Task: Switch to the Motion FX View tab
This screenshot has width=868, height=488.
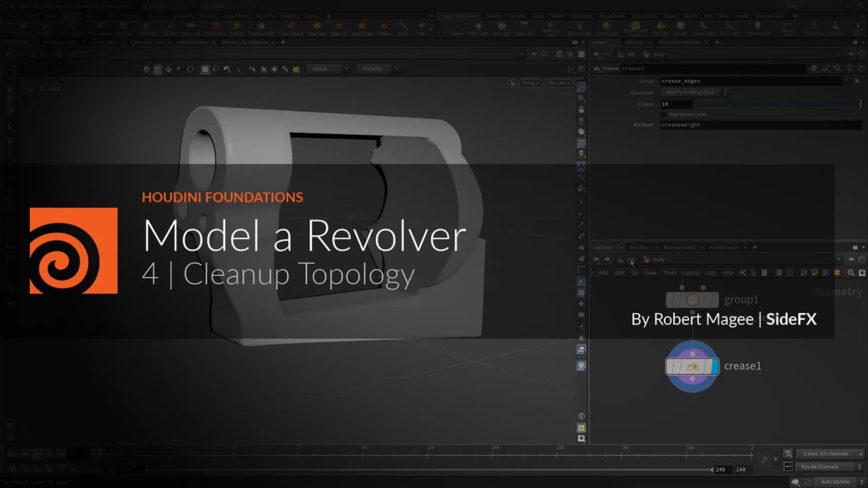Action: click(193, 42)
